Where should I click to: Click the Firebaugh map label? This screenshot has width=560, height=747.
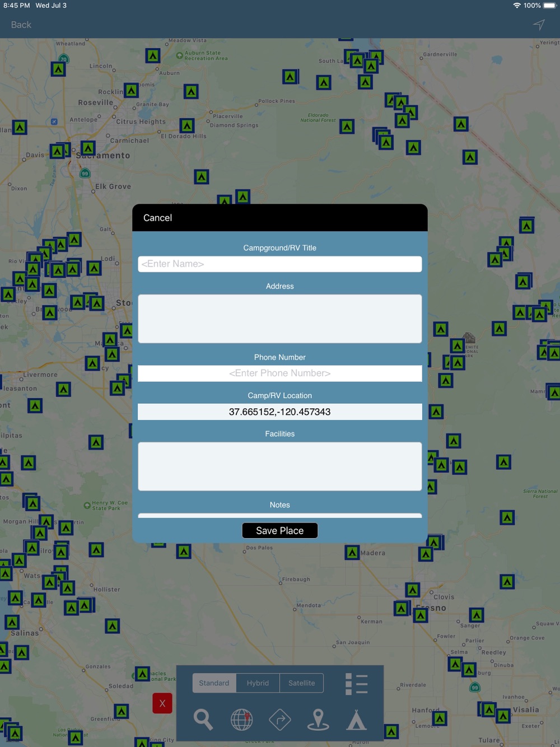point(296,580)
